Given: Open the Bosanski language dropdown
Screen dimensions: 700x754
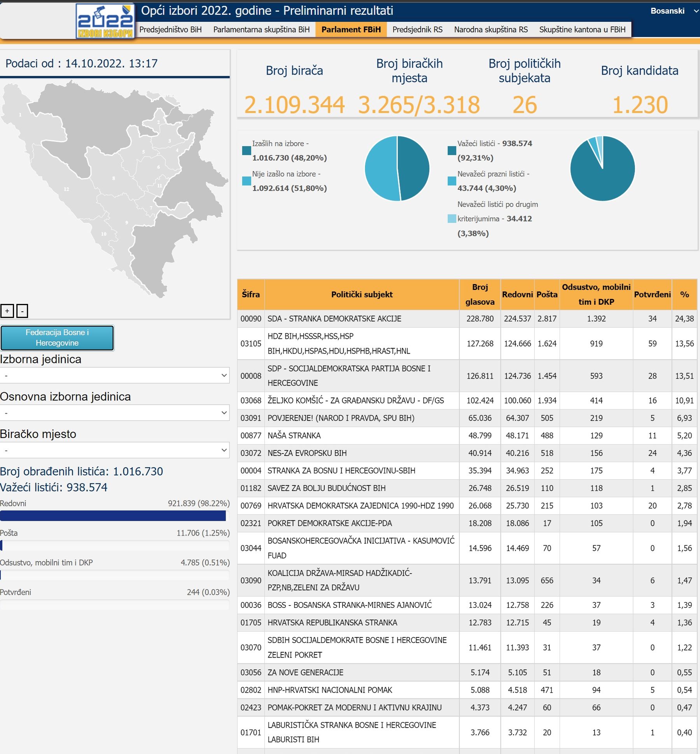Looking at the screenshot, I should click(x=672, y=11).
